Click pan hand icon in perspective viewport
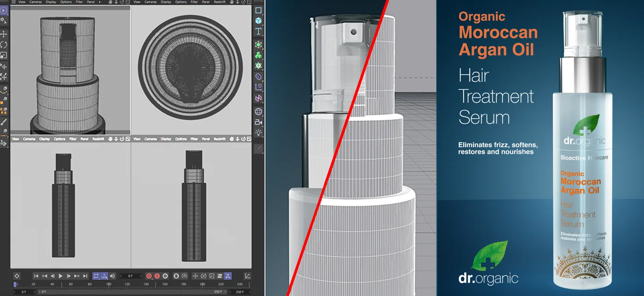Viewport: 644px width, 296px height. tap(110, 2)
